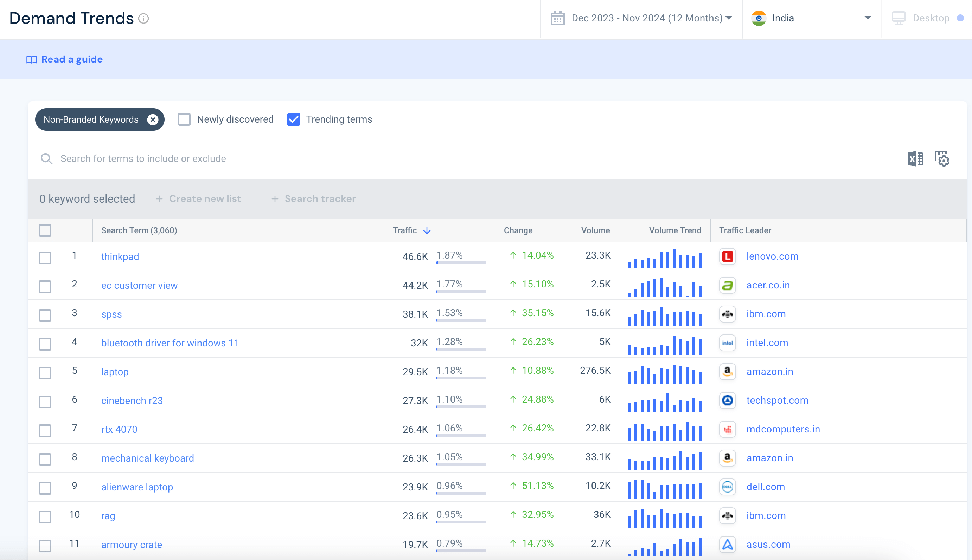Click the Traffic sort arrow icon
The height and width of the screenshot is (560, 972).
(x=427, y=230)
